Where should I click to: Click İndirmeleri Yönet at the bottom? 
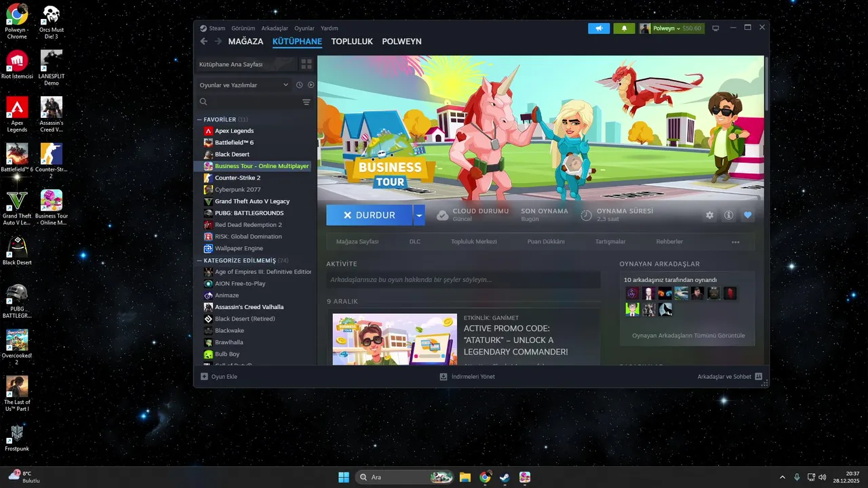click(467, 376)
